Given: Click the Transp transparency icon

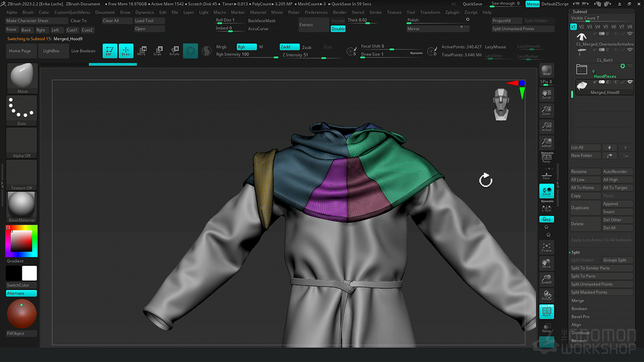Looking at the screenshot, I should 546,328.
